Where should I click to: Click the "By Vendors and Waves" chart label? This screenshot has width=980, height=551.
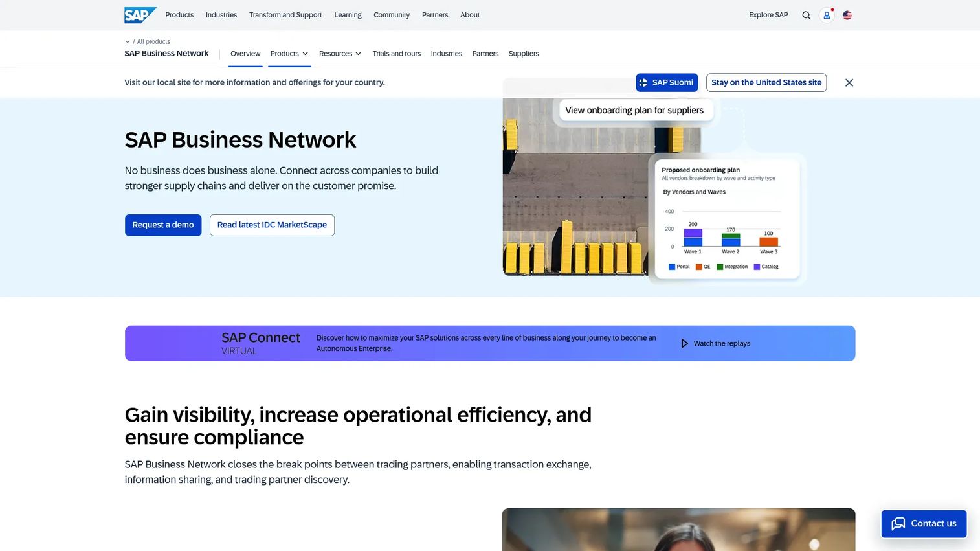click(x=694, y=192)
